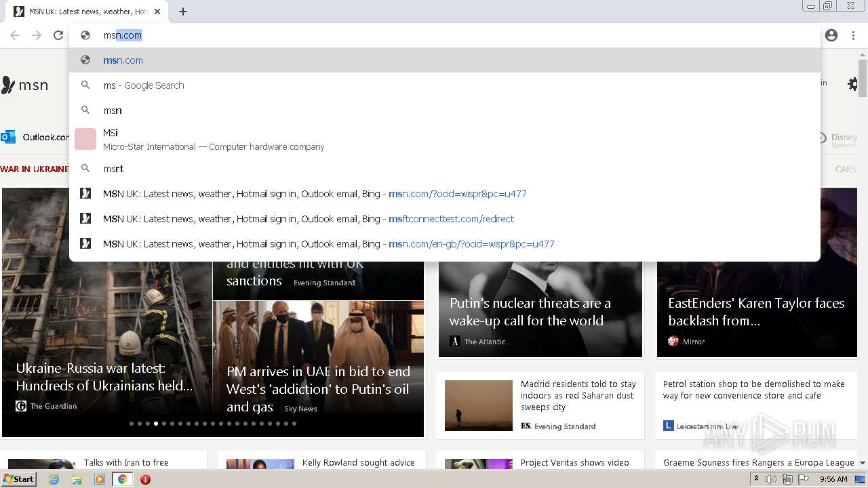868x488 pixels.
Task: Open Talks with Iran to free story
Action: 126,463
